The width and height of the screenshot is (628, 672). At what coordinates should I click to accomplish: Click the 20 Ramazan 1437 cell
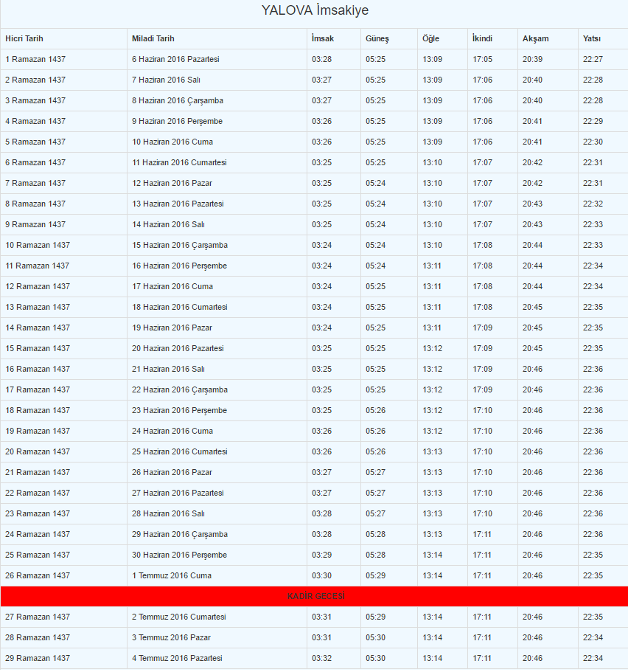point(38,451)
